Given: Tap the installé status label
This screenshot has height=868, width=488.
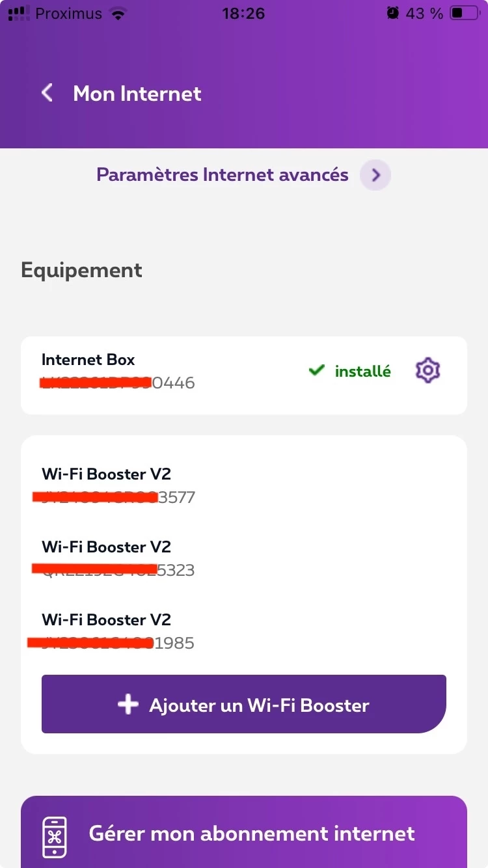Looking at the screenshot, I should click(x=362, y=372).
